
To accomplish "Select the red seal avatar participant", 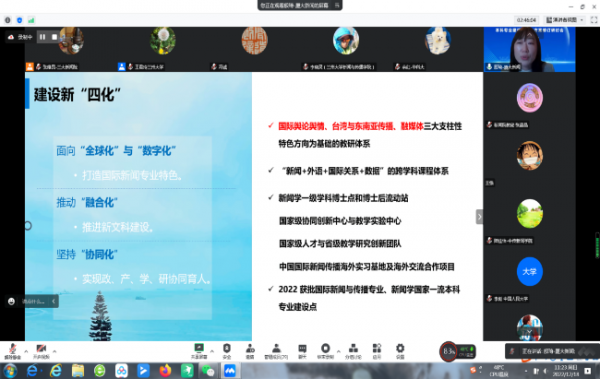I will (x=254, y=41).
